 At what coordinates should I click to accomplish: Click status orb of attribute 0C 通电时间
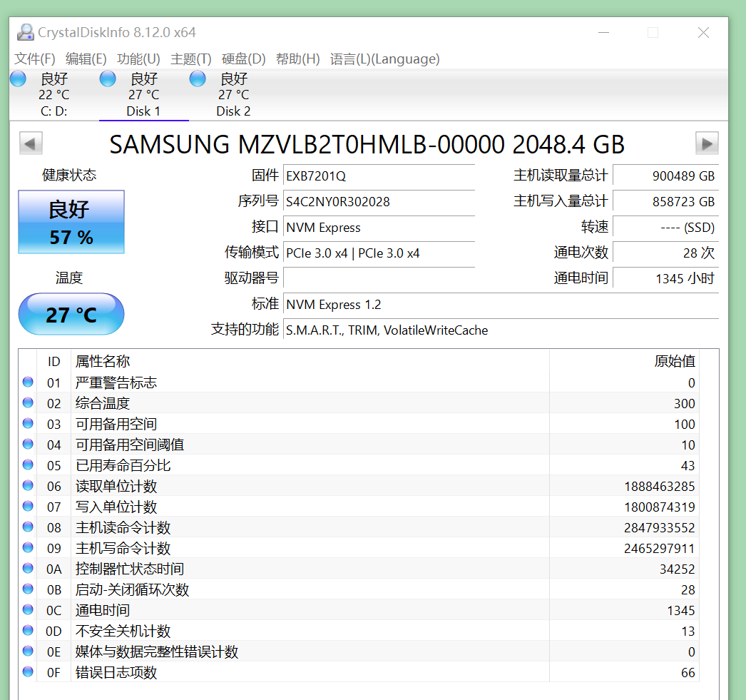click(28, 609)
